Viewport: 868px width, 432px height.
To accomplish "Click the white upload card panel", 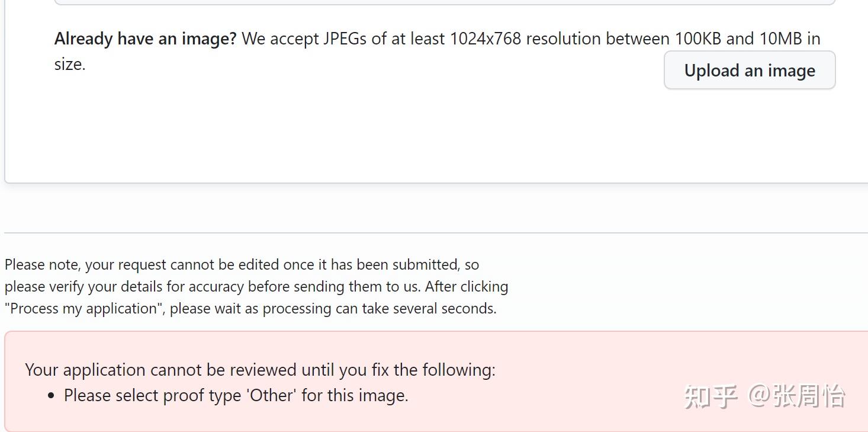I will 355,136.
